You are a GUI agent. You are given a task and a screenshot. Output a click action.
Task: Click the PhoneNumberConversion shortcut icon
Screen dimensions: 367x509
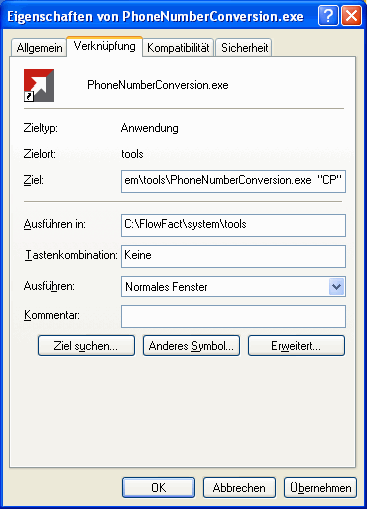tap(39, 85)
